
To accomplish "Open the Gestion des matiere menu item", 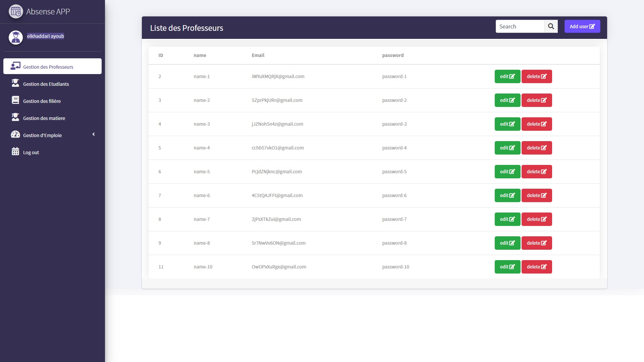I will click(x=44, y=118).
